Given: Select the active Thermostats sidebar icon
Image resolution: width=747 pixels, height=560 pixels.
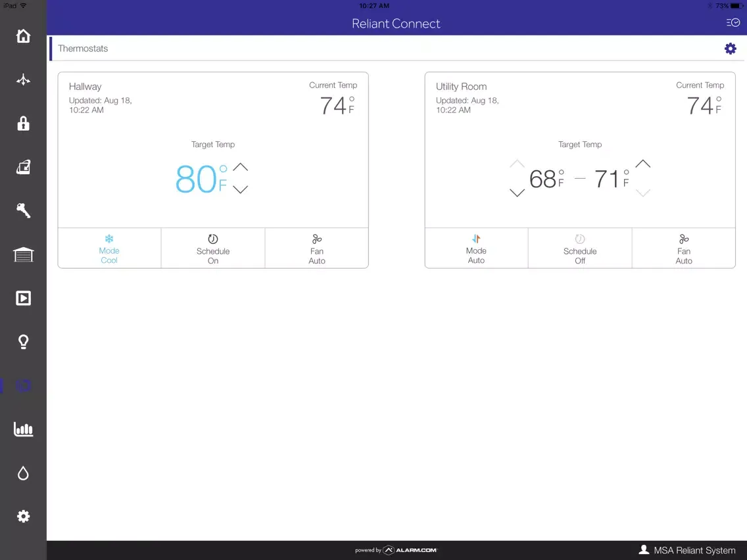Looking at the screenshot, I should (23, 385).
